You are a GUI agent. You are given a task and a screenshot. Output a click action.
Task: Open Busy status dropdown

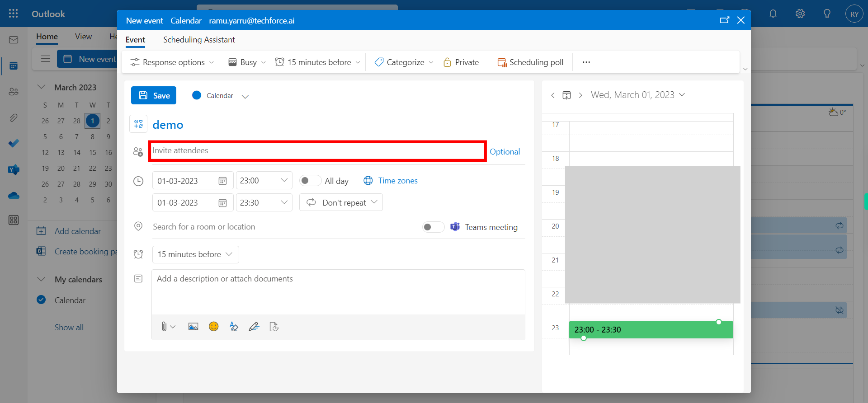(x=247, y=62)
